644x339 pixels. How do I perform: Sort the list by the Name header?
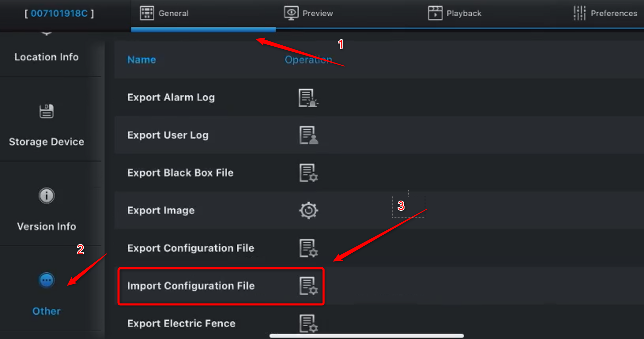[141, 60]
